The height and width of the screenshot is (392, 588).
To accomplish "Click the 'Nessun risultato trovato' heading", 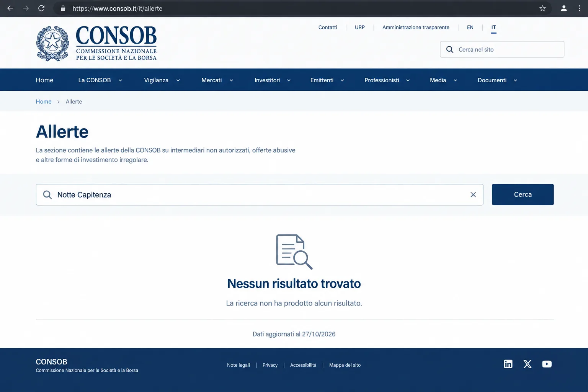I will [x=294, y=283].
